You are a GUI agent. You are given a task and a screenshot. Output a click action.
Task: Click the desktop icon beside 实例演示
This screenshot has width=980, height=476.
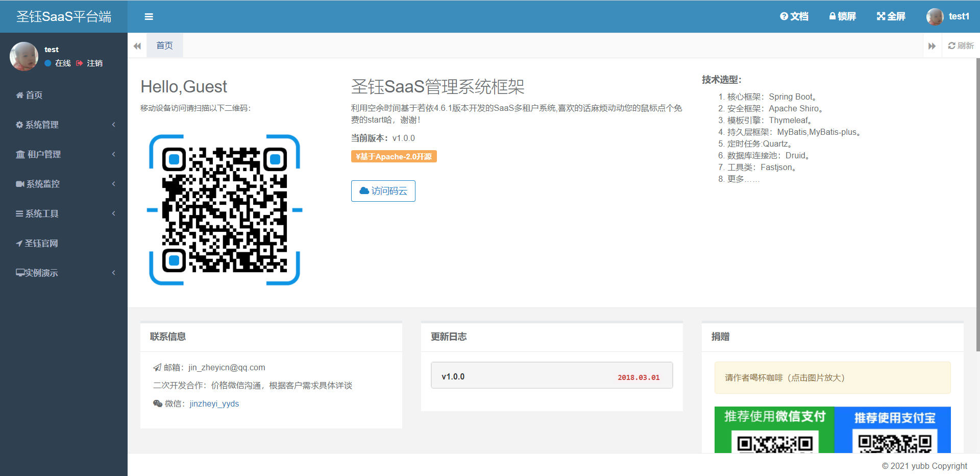20,273
